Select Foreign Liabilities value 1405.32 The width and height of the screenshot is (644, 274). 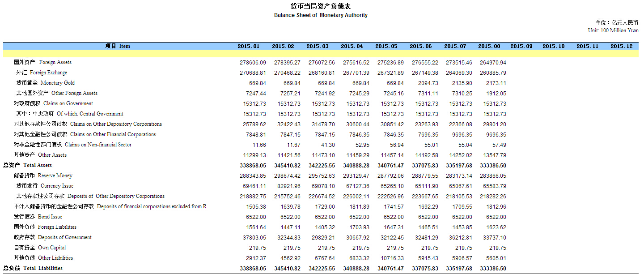click(325, 227)
